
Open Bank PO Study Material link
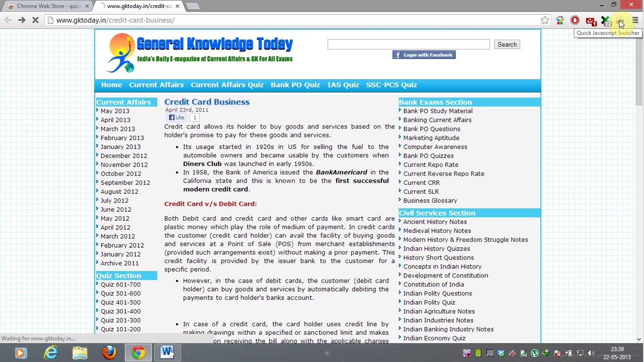(438, 111)
